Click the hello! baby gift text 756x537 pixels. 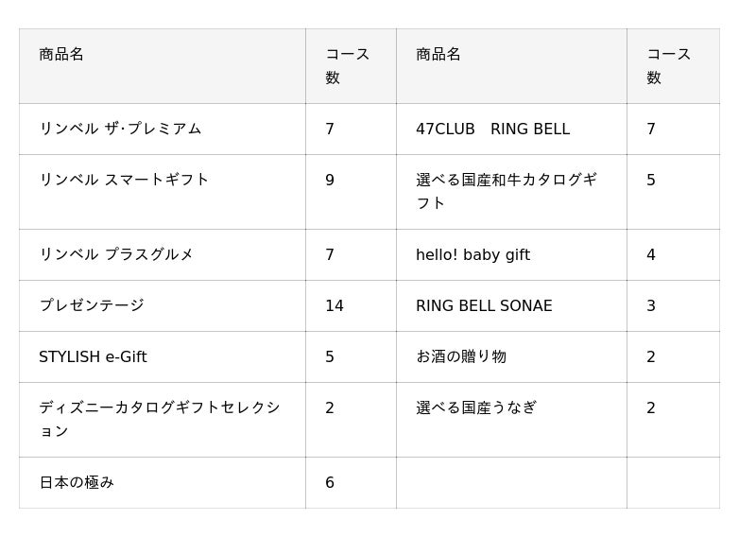click(x=472, y=254)
